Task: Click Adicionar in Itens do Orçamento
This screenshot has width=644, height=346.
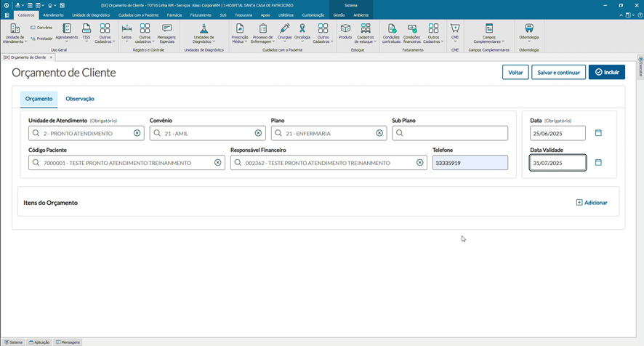Action: [592, 203]
